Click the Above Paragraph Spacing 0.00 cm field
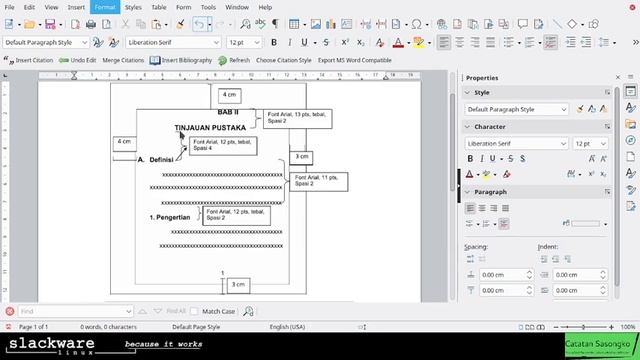The image size is (640, 360). coord(506,275)
